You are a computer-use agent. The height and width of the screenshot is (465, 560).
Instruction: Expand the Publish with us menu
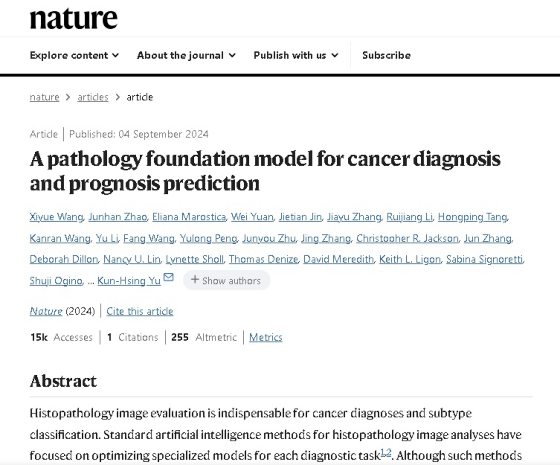[296, 55]
